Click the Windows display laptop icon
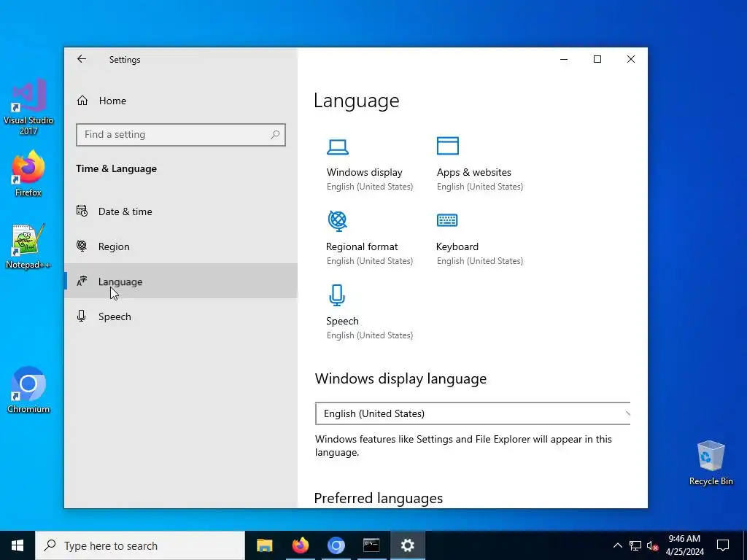This screenshot has height=560, width=747. click(x=338, y=147)
